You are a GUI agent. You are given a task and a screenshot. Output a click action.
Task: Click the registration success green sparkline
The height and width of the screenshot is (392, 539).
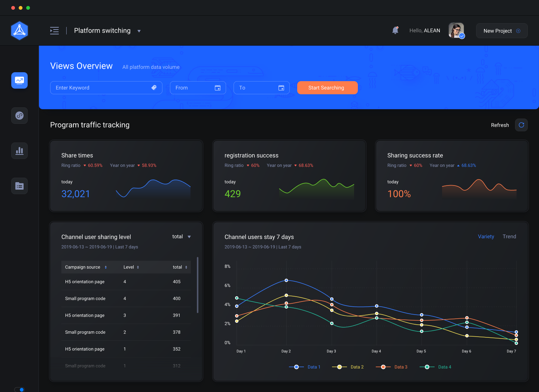pos(316,189)
